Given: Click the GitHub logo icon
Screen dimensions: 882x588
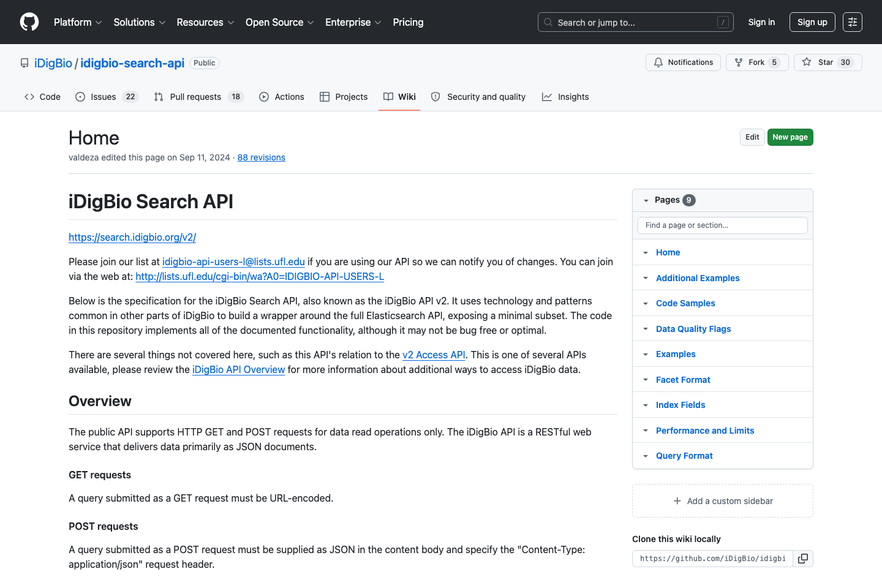Looking at the screenshot, I should click(x=29, y=22).
